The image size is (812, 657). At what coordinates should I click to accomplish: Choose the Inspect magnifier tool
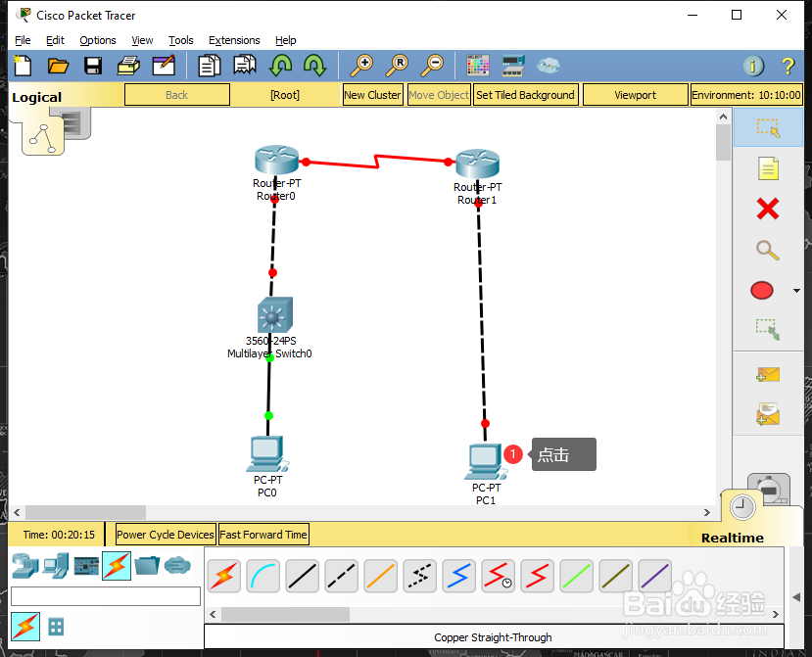coord(768,250)
